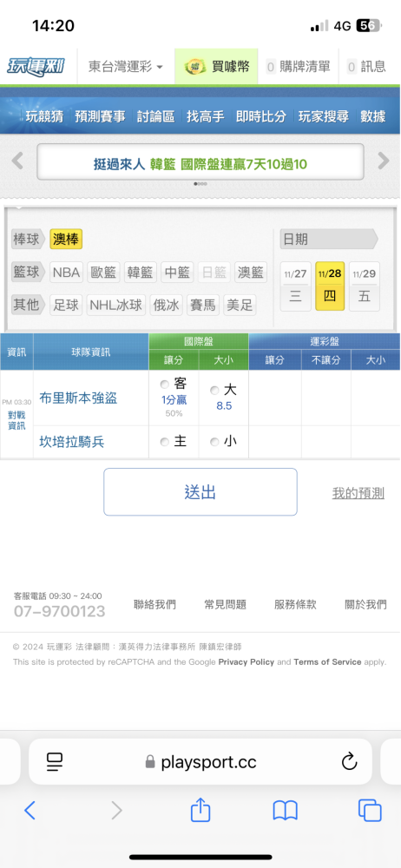
Task: Open Safari bookmarks book icon
Action: [x=286, y=811]
